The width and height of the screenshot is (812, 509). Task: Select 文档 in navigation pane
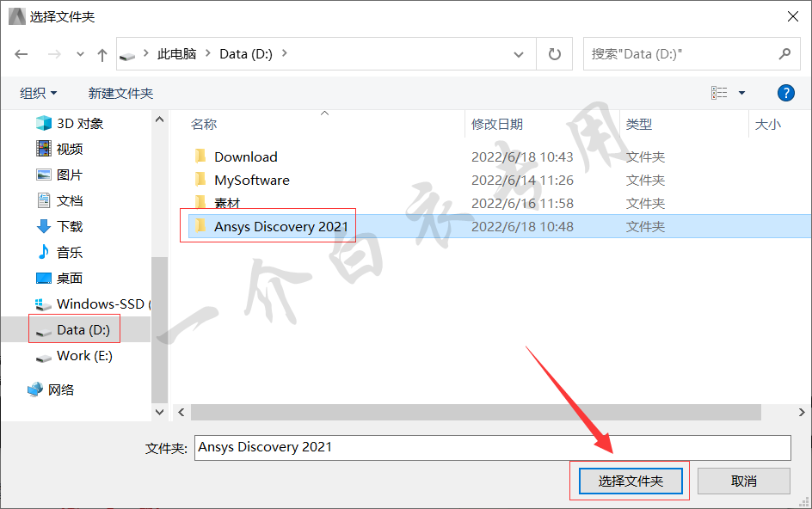(x=70, y=201)
